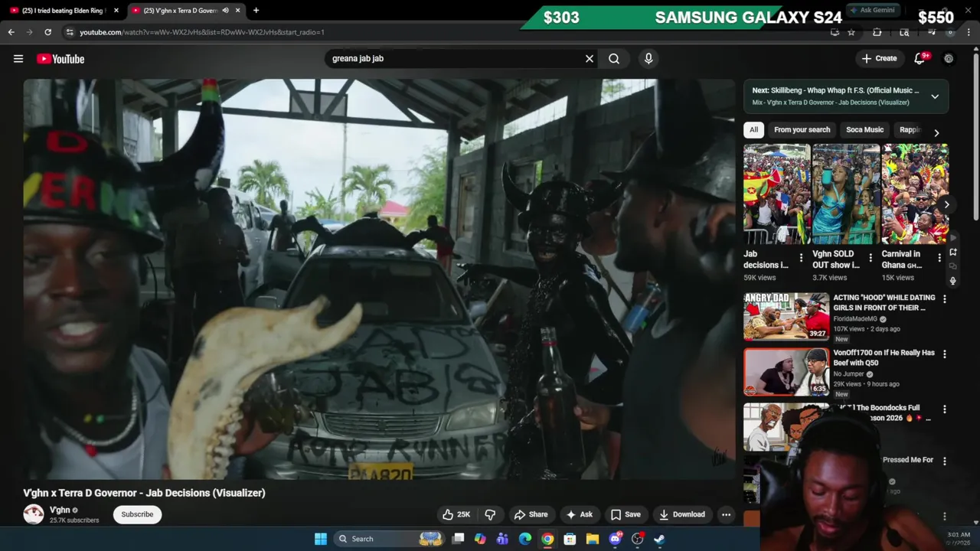
Task: Subscribe to V'ghn channel
Action: click(137, 514)
